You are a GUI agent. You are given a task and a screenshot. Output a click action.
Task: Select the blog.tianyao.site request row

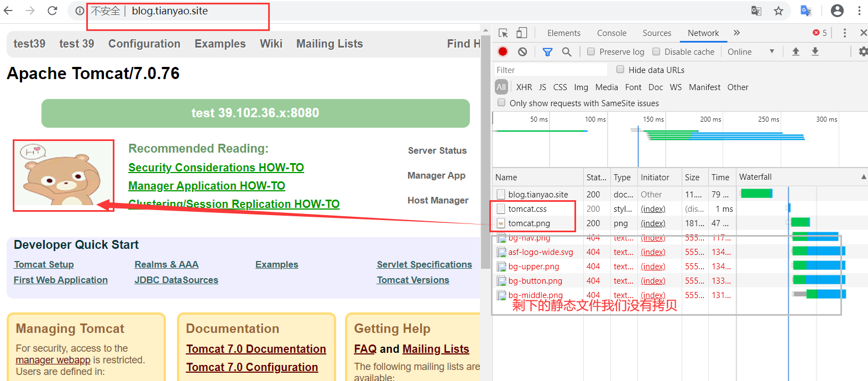(679, 194)
